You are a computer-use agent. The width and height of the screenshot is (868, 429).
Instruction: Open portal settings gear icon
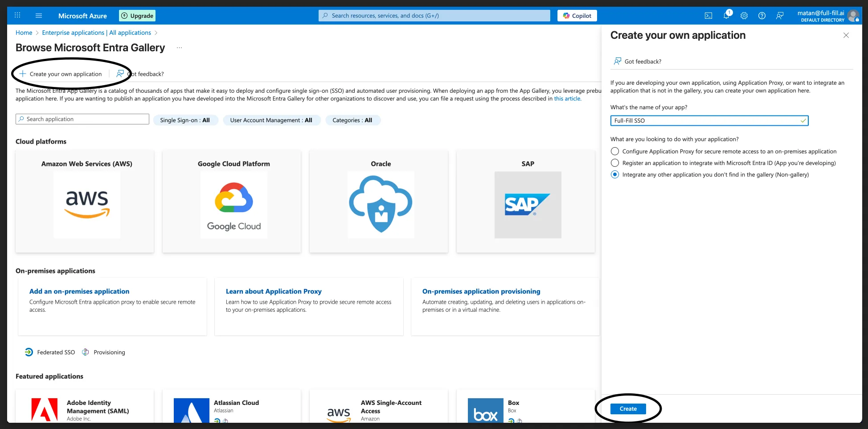tap(744, 16)
